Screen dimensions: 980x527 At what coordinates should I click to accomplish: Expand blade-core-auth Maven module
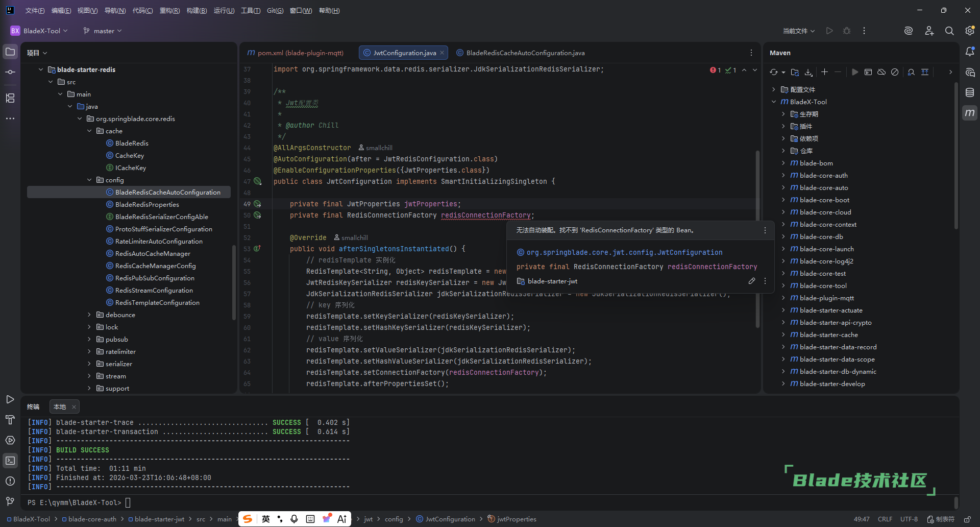tap(783, 176)
